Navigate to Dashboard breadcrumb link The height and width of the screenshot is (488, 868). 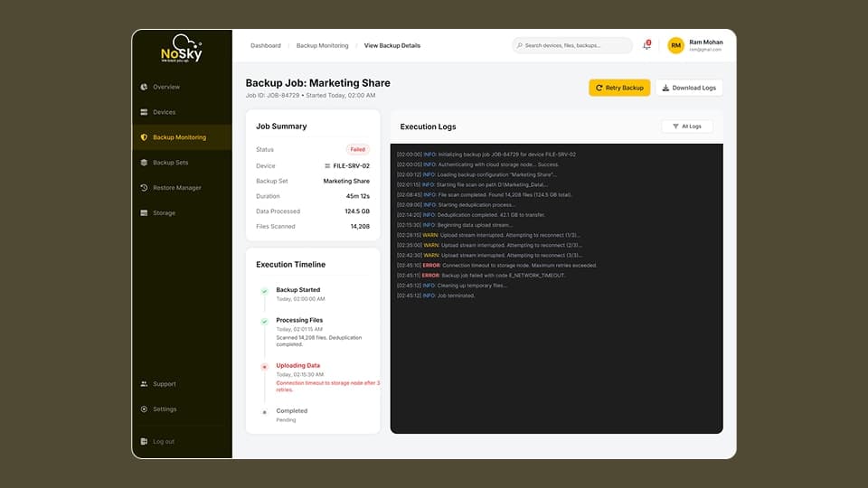pos(266,45)
